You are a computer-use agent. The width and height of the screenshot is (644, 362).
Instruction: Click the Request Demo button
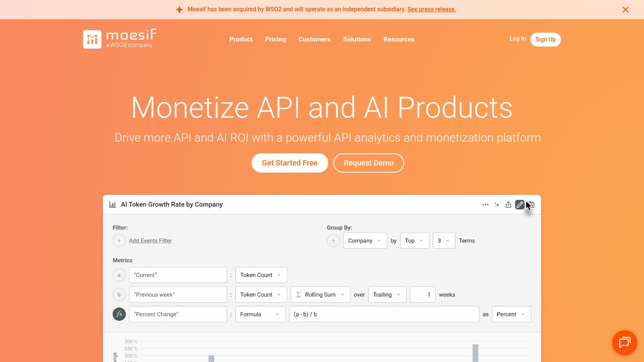(x=369, y=163)
